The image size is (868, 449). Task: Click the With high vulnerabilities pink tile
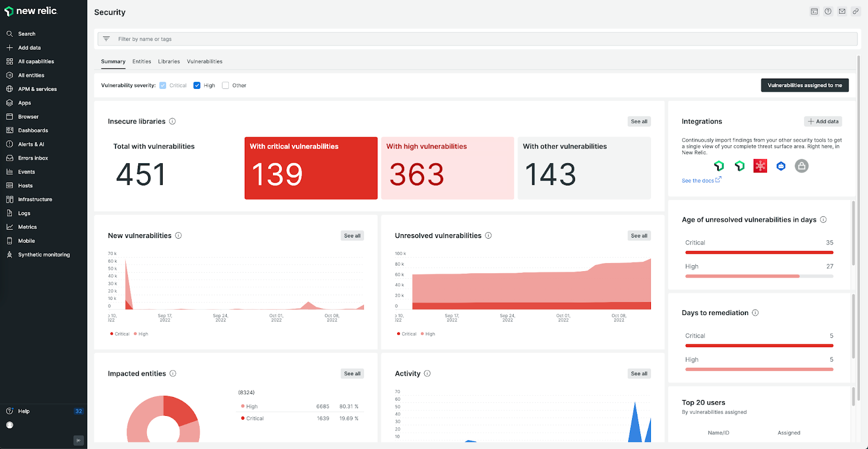448,168
